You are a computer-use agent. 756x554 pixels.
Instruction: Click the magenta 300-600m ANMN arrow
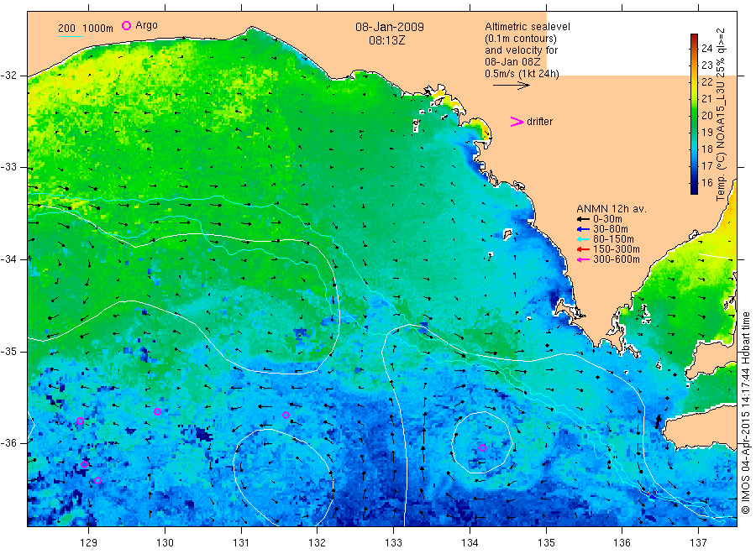584,259
